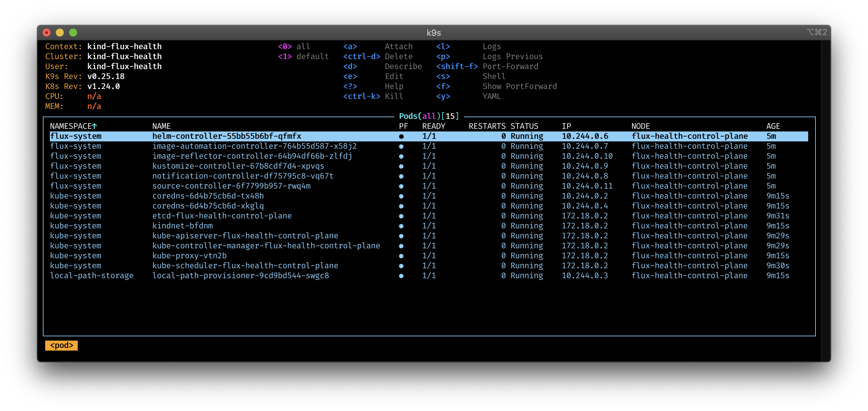
Task: Click the NODE column header
Action: (641, 126)
